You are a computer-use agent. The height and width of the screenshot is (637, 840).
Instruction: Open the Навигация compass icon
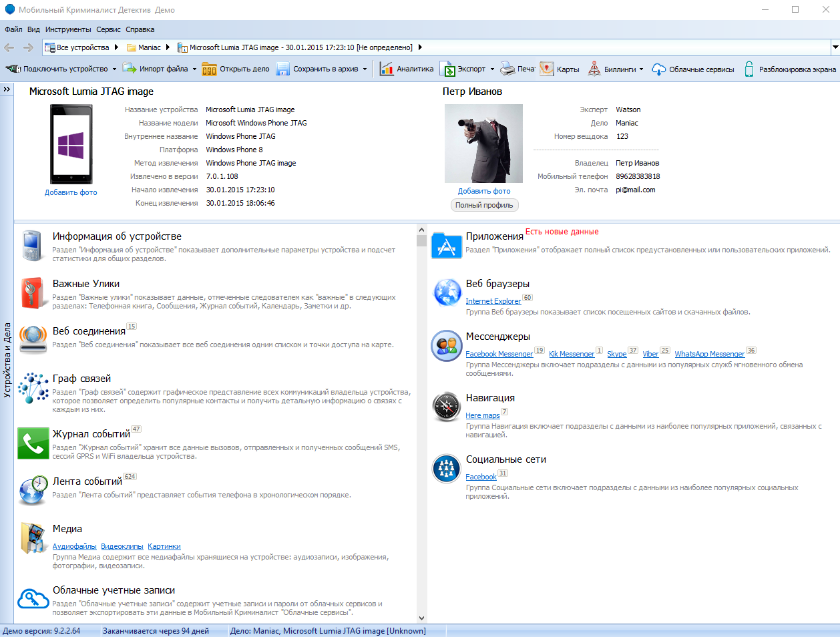[x=447, y=407]
